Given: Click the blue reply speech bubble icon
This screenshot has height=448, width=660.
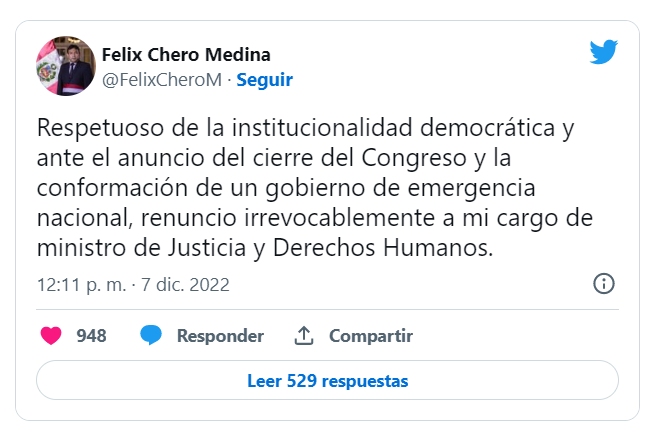Looking at the screenshot, I should 151,336.
